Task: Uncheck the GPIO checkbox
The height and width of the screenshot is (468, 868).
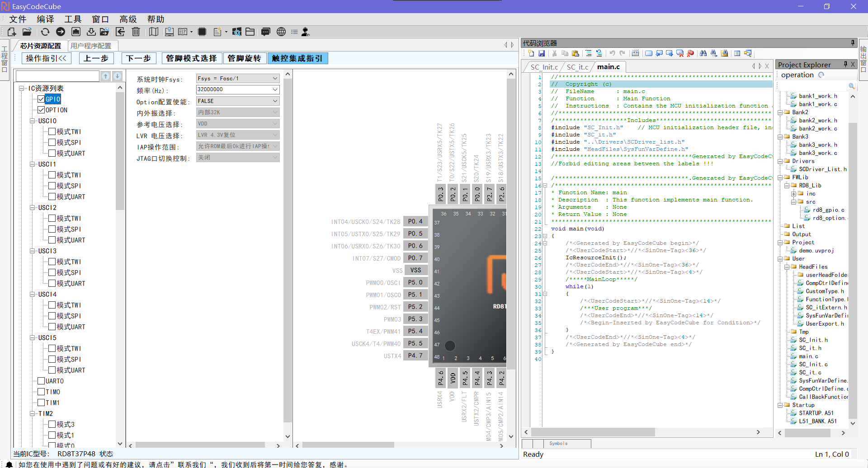Action: pyautogui.click(x=41, y=99)
